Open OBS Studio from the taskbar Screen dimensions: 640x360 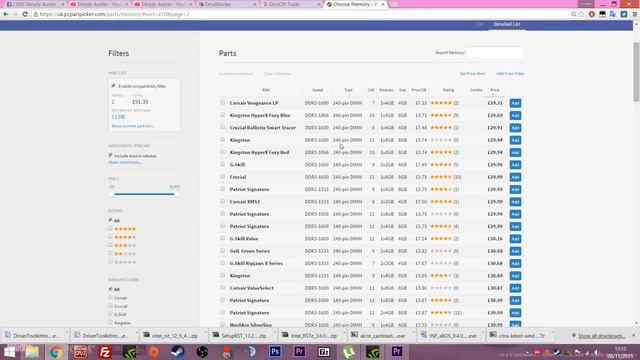point(202,351)
